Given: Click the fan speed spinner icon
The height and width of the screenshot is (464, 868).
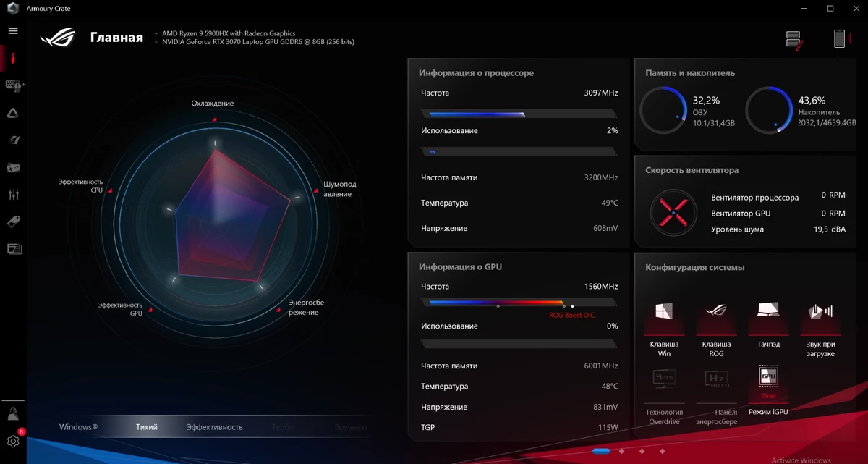Looking at the screenshot, I should tap(673, 212).
